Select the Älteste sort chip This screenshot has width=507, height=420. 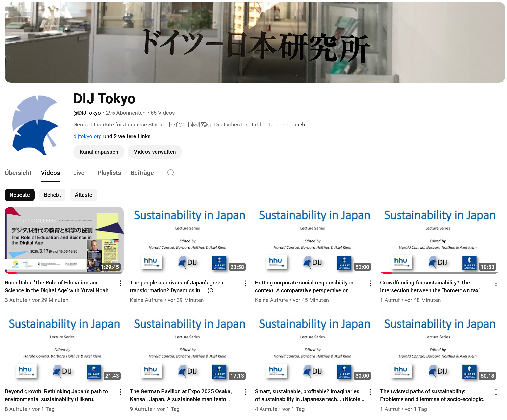(83, 195)
